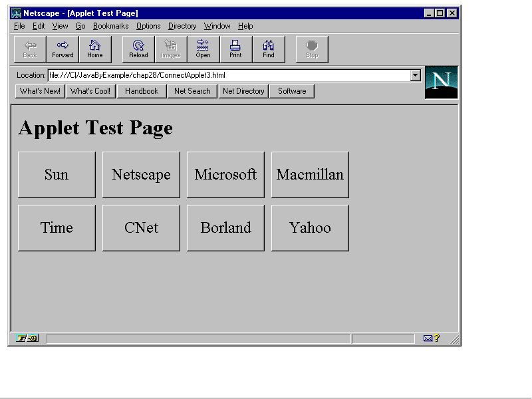
Task: Click the Netscape title bar icon
Action: [16, 13]
